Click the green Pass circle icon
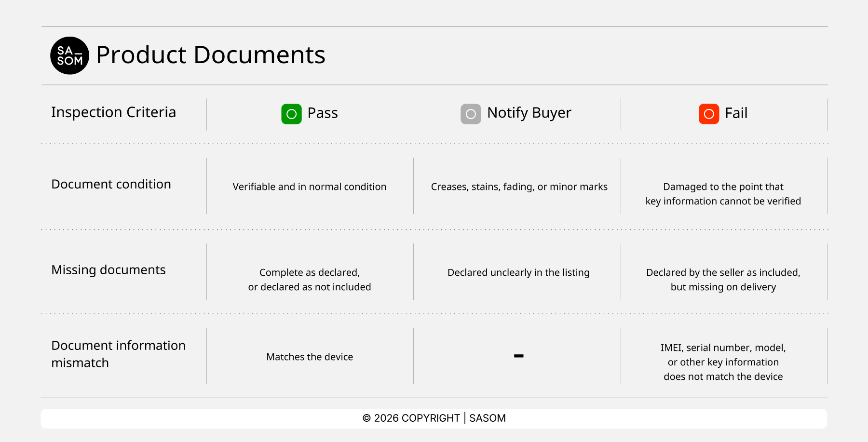Image resolution: width=868 pixels, height=442 pixels. (291, 114)
